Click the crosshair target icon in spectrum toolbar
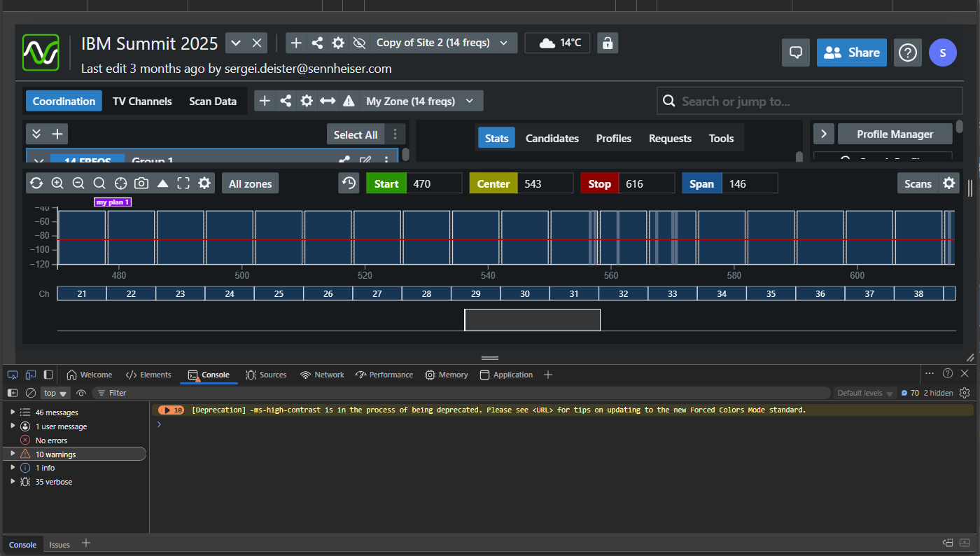980x556 pixels. point(120,183)
